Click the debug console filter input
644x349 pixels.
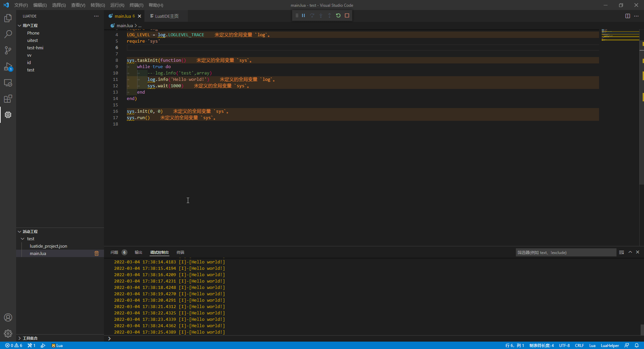[x=566, y=252]
